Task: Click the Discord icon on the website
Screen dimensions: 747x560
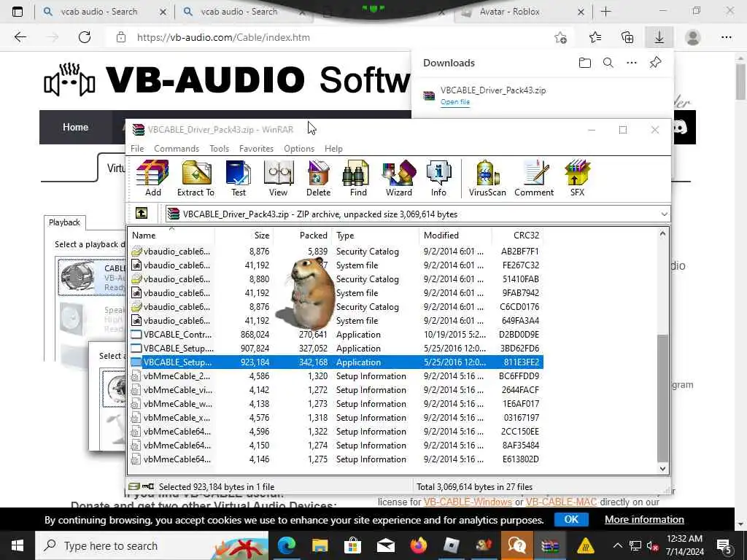Action: click(x=681, y=127)
